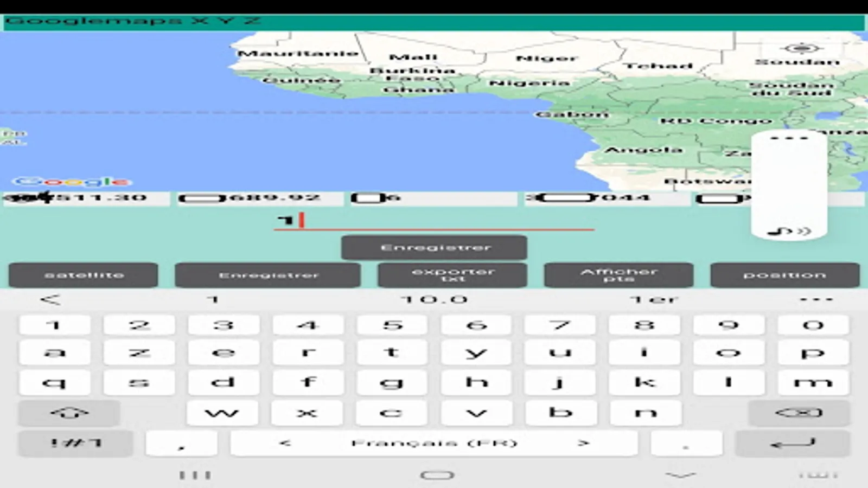Tap the number 7 key
Viewport: 868px width, 488px height.
pos(560,325)
